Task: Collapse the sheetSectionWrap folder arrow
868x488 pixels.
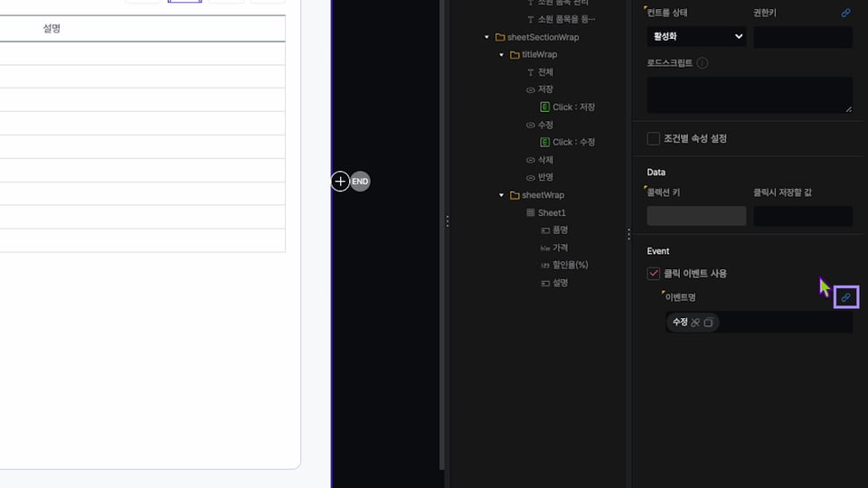Action: [x=486, y=37]
